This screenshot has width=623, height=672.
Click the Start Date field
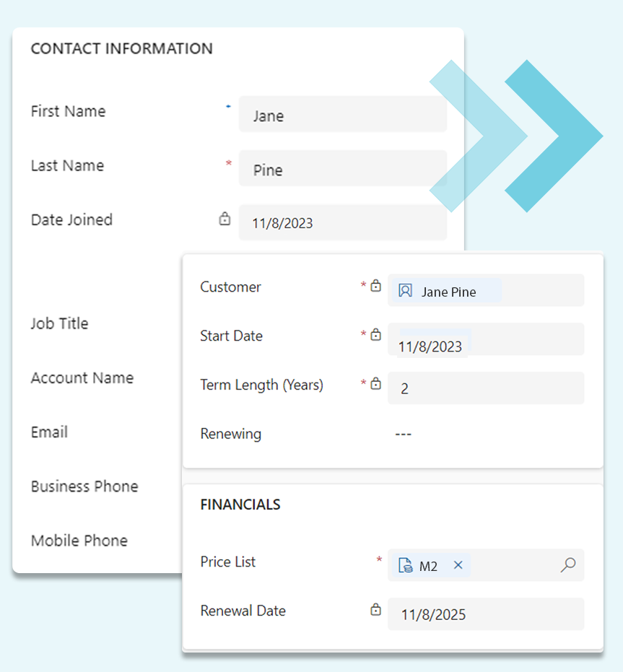(x=485, y=340)
